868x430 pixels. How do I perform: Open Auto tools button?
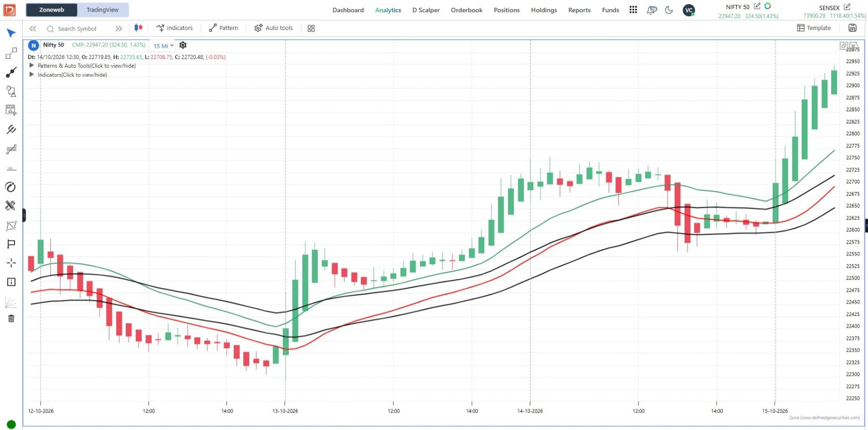click(x=274, y=28)
